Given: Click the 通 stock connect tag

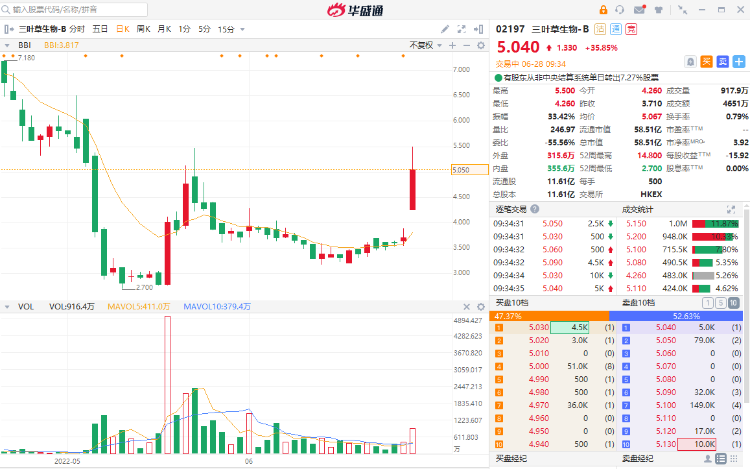Looking at the screenshot, I should (x=616, y=29).
